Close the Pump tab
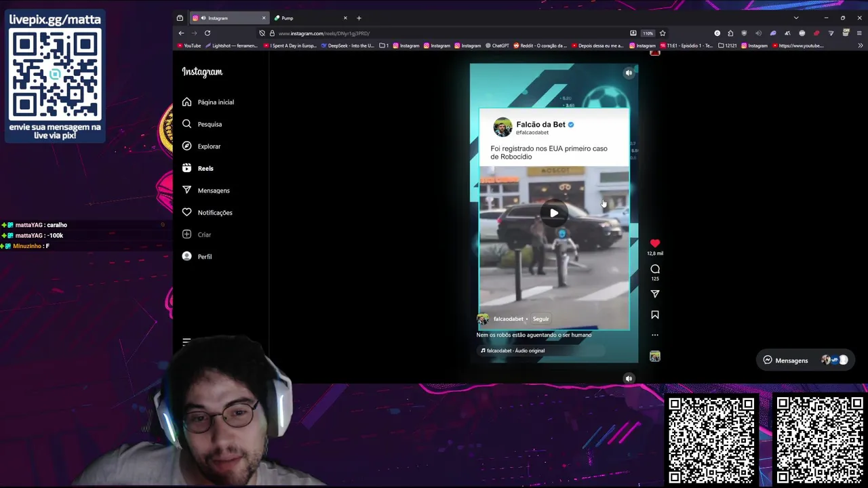This screenshot has height=488, width=868. [345, 18]
